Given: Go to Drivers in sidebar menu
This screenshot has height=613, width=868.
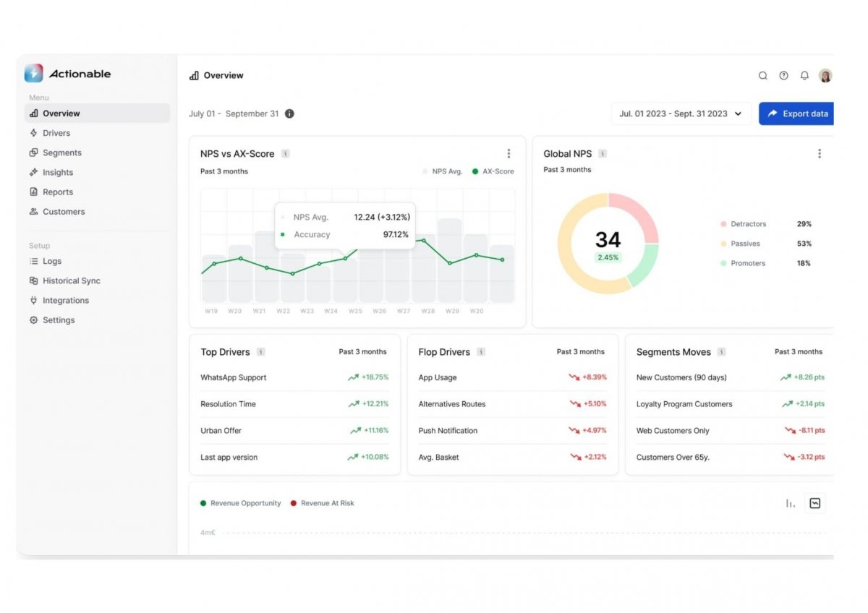Looking at the screenshot, I should tap(56, 133).
